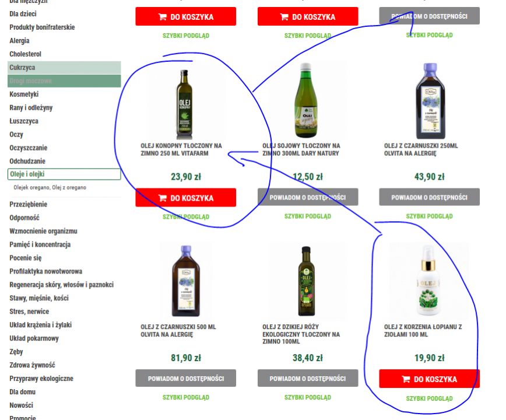Open the Oczyszczanie category
The width and height of the screenshot is (506, 420).
[29, 148]
